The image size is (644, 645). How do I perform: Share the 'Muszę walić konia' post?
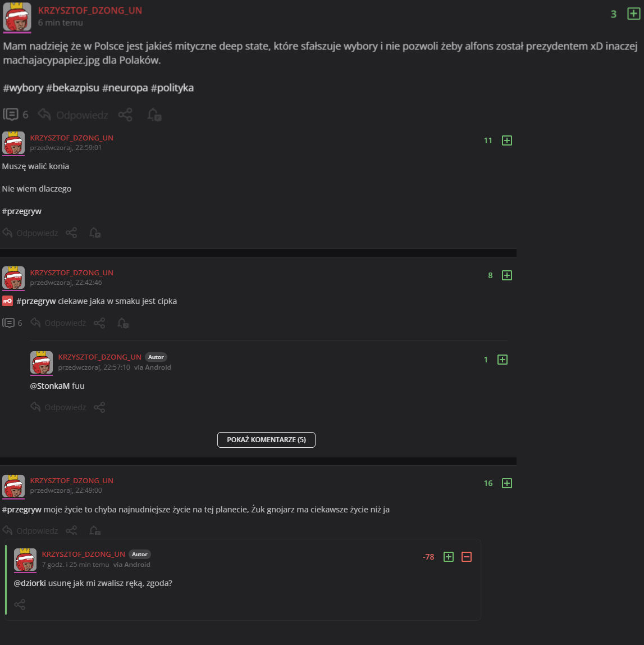71,233
